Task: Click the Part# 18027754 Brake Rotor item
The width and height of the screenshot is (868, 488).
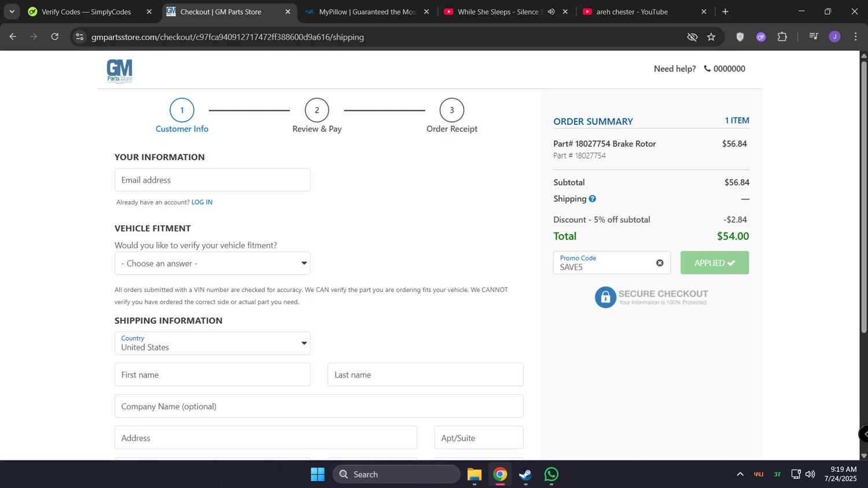Action: click(x=605, y=144)
